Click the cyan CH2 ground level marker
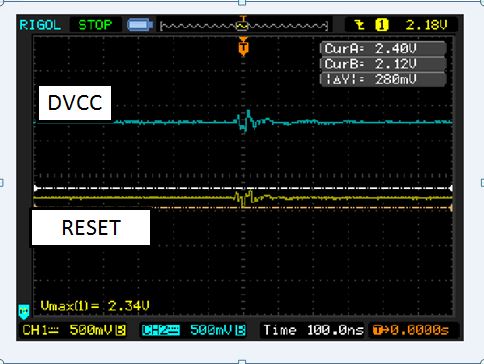The height and width of the screenshot is (364, 484). click(x=24, y=311)
